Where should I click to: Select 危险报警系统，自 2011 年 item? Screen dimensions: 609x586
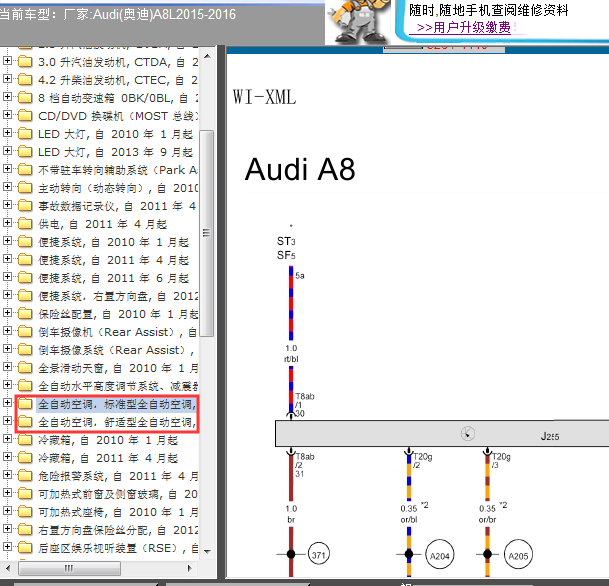pos(118,476)
